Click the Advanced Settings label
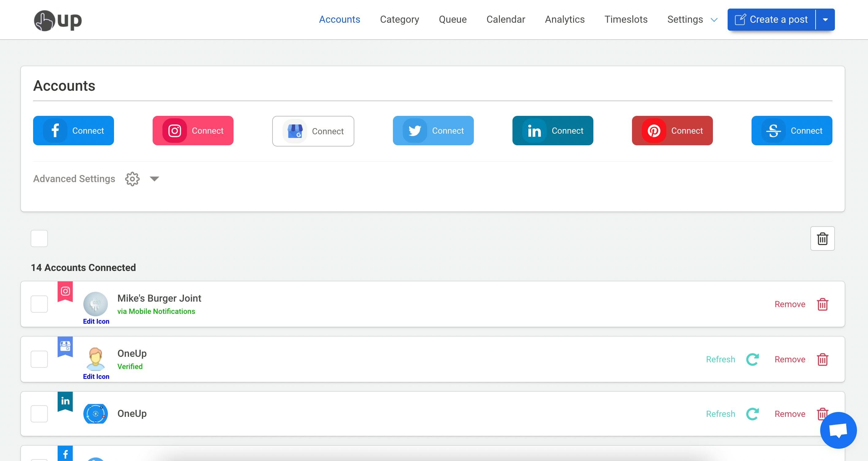 [x=74, y=179]
